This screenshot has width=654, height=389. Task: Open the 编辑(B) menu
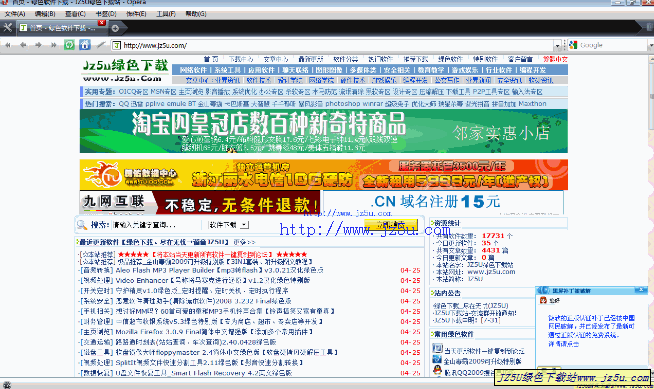(45, 14)
